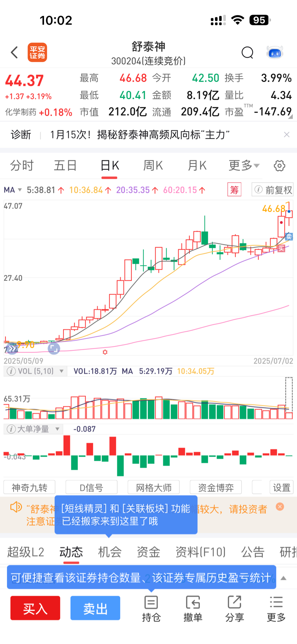
Task: Tap the 5:38.81 MA5 value
Action: tap(45, 190)
